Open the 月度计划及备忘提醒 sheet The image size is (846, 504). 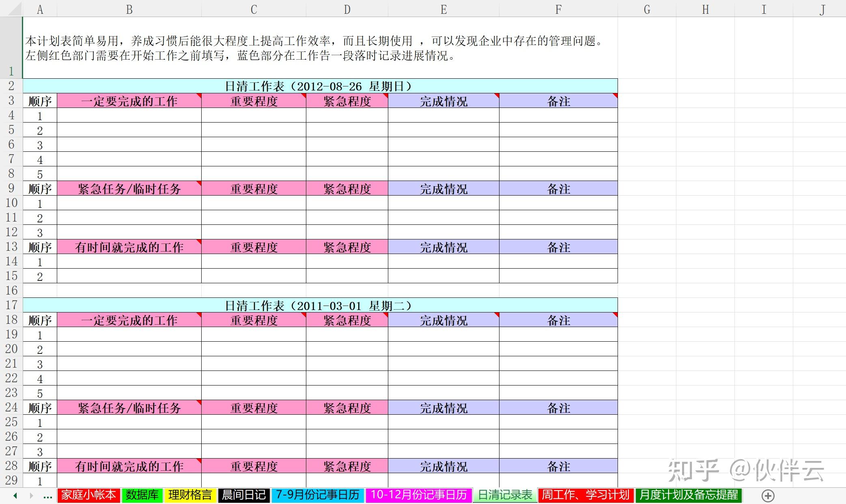689,495
